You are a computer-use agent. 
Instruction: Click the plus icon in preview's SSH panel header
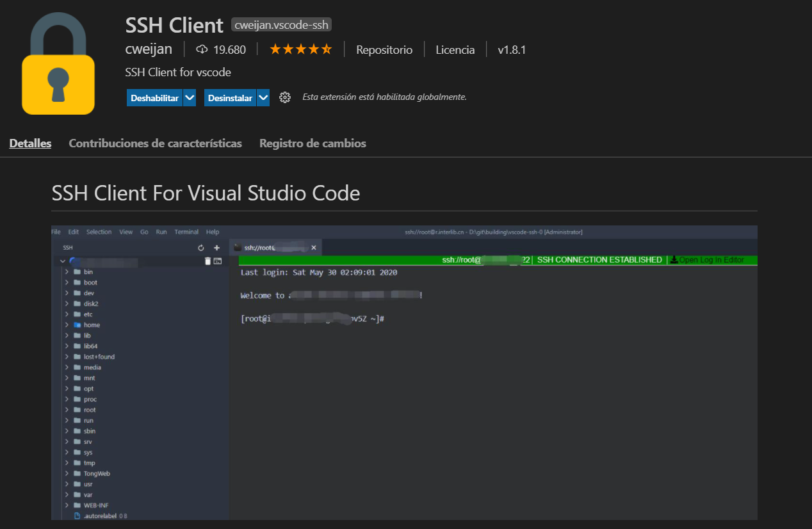tap(216, 248)
